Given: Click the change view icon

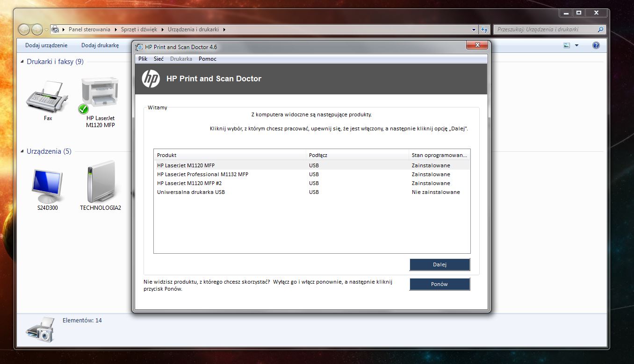Looking at the screenshot, I should [x=567, y=45].
